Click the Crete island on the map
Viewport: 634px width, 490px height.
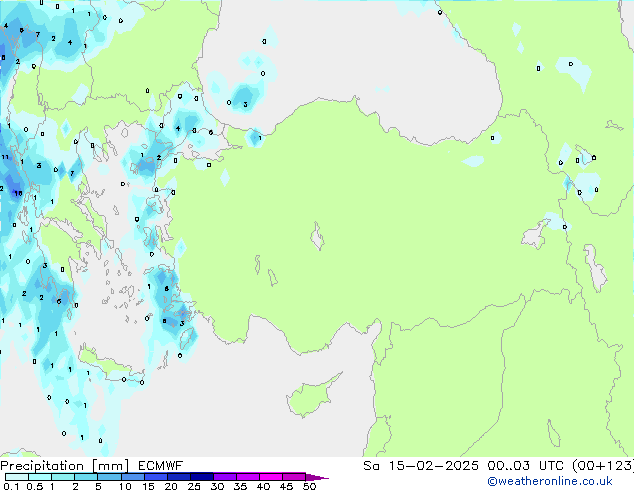pos(108,366)
